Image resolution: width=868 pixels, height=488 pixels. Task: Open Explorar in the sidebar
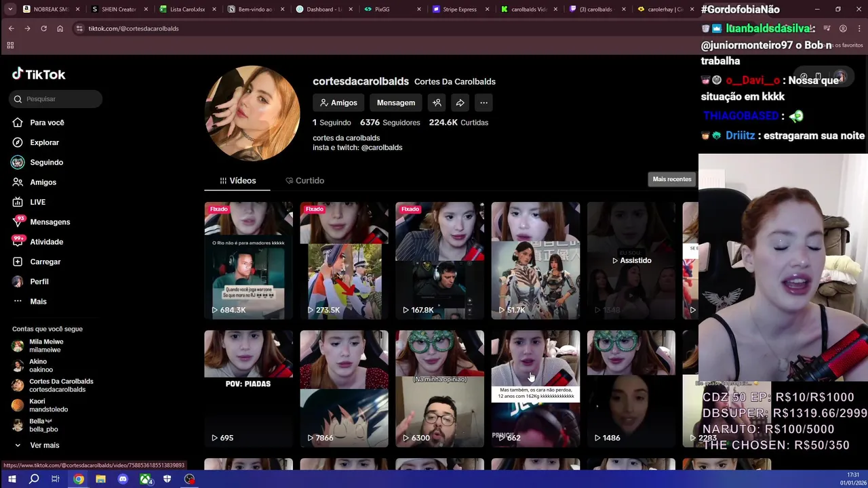pyautogui.click(x=36, y=142)
